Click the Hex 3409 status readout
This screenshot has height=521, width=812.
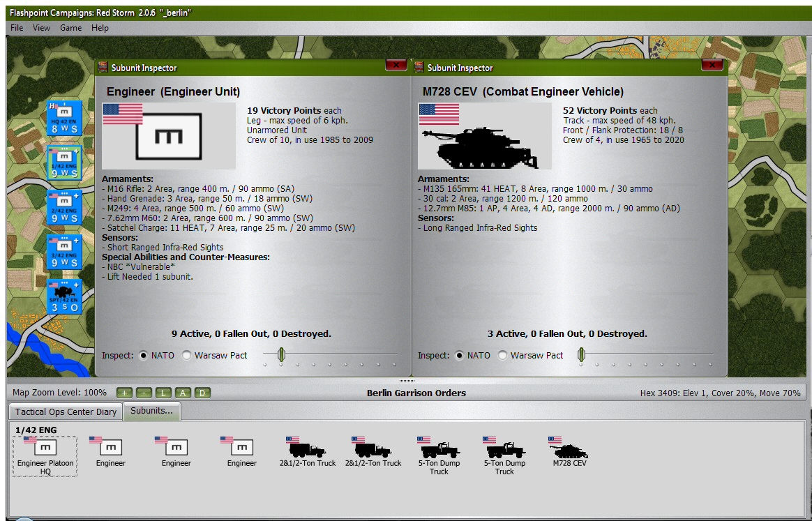click(x=721, y=393)
